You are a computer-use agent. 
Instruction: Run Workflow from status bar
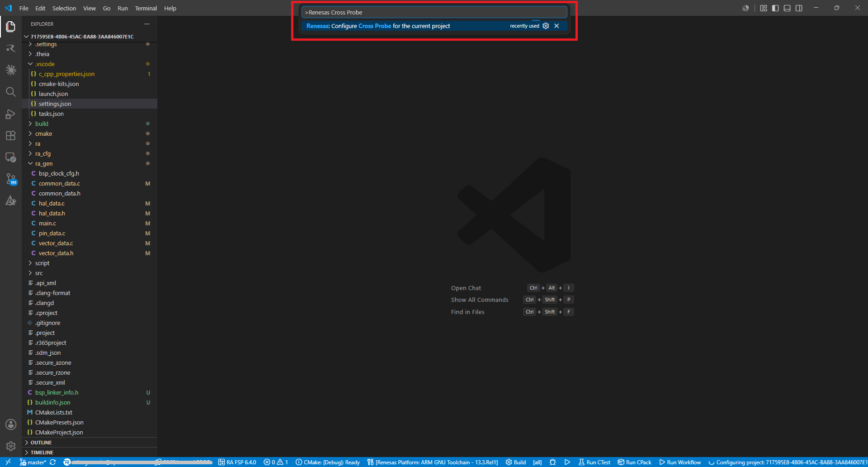(x=680, y=462)
